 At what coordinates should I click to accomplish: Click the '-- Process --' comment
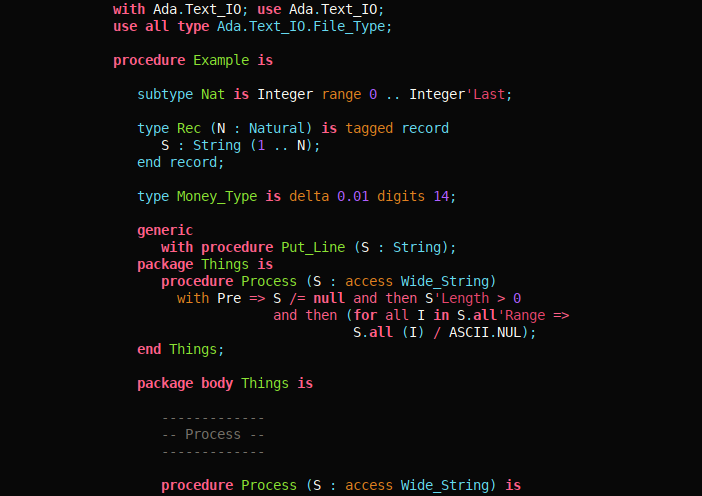point(213,434)
